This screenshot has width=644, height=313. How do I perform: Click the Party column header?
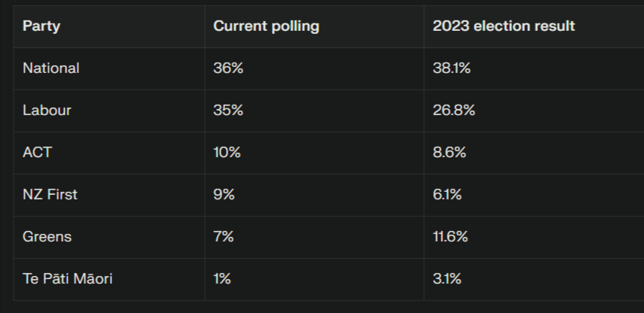pos(41,26)
